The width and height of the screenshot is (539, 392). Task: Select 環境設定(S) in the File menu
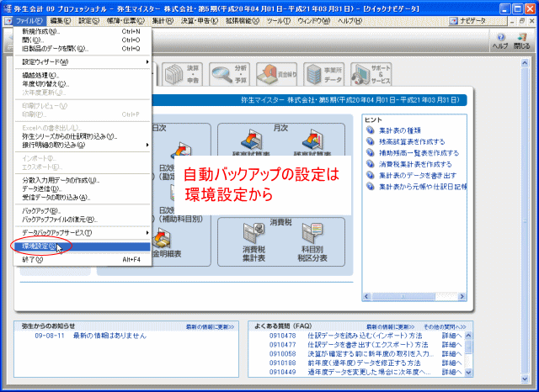pos(83,246)
